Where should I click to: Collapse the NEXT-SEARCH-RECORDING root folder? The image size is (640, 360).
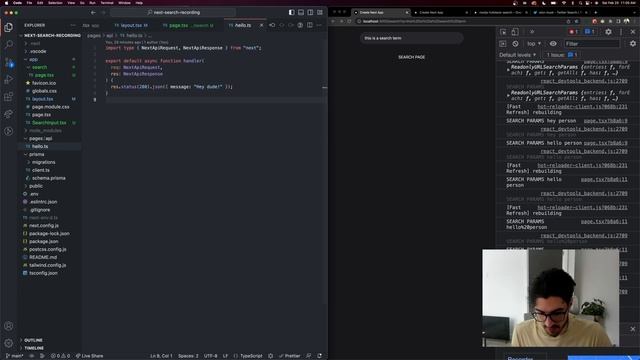(x=50, y=36)
